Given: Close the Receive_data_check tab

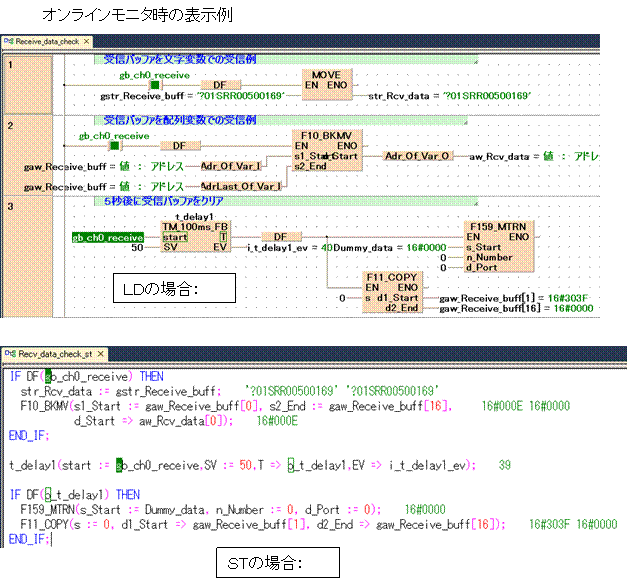Looking at the screenshot, I should click(87, 42).
